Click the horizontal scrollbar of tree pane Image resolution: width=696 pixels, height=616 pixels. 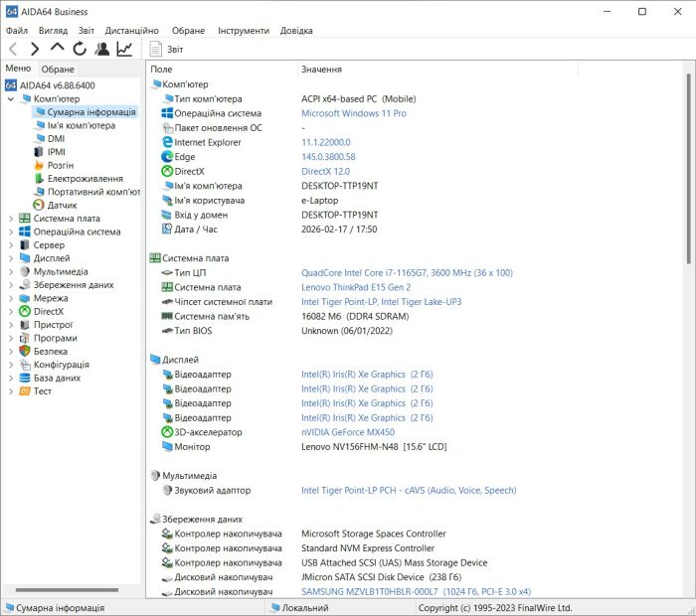click(x=67, y=590)
